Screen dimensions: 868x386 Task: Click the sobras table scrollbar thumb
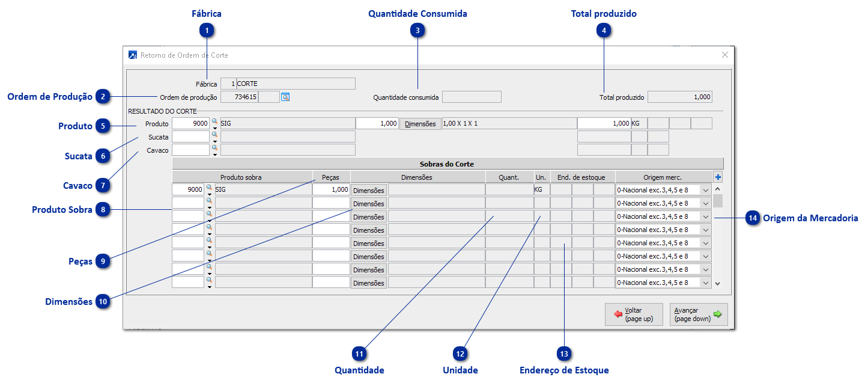[x=718, y=201]
